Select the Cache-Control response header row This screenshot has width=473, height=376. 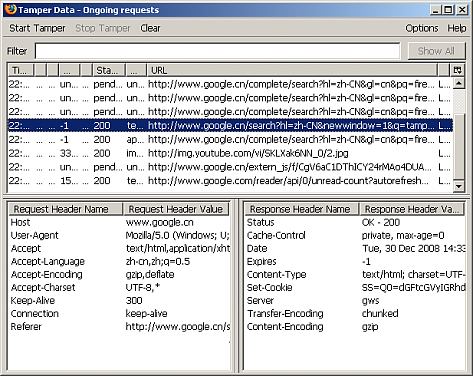[x=355, y=235]
